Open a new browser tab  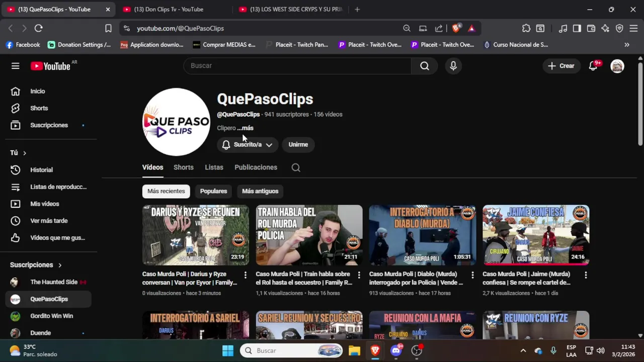coord(357,9)
